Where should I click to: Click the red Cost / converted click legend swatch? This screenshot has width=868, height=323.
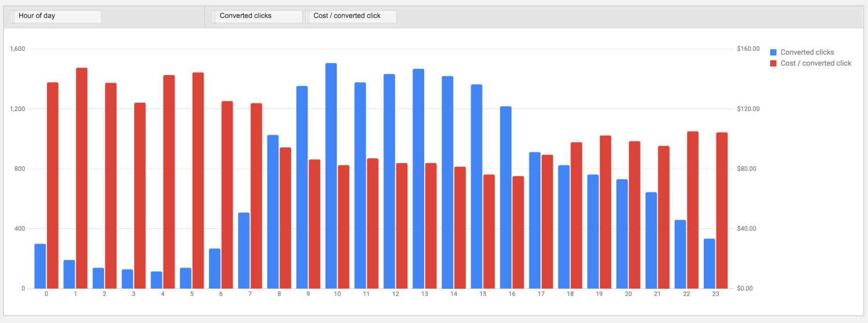pyautogui.click(x=773, y=63)
